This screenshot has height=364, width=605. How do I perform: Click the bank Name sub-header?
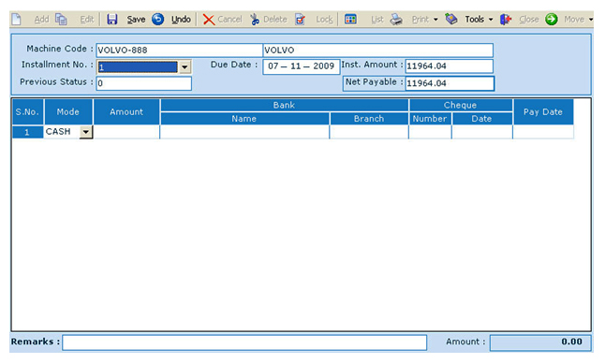(x=244, y=119)
